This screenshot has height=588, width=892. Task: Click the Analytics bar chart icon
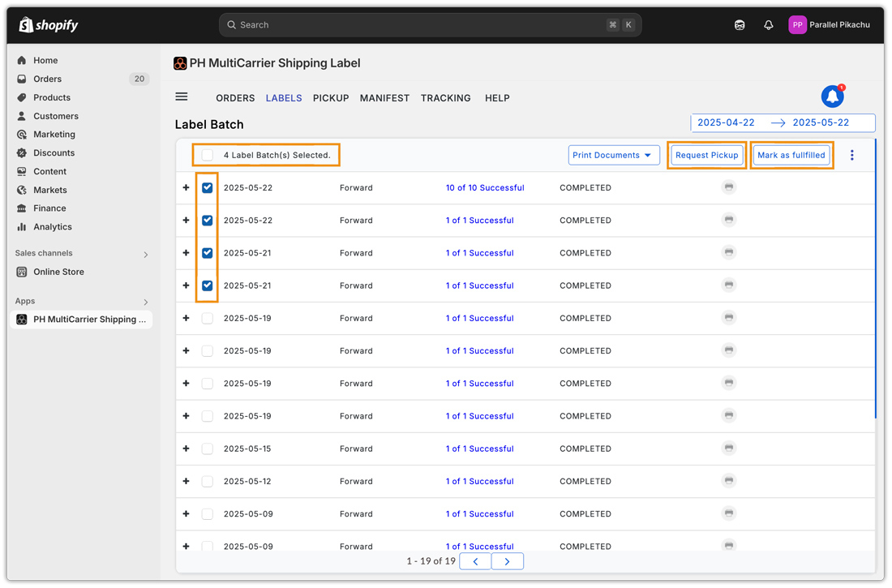[x=22, y=227]
